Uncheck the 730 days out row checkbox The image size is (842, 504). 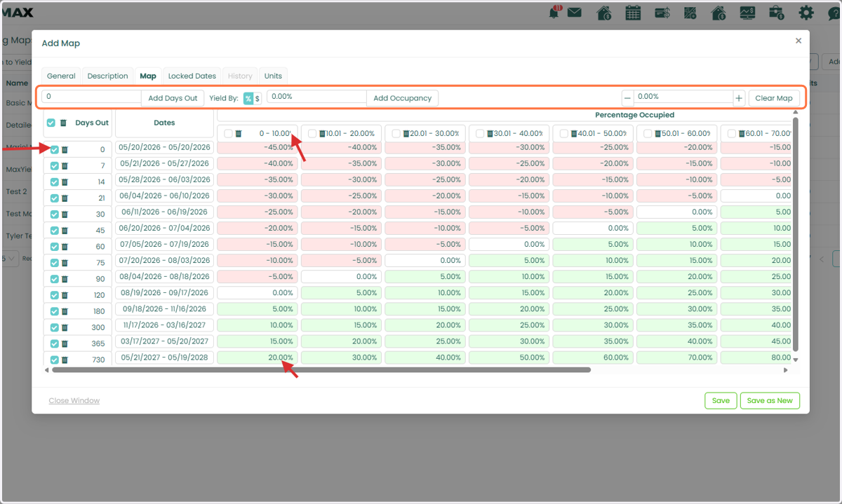click(55, 360)
